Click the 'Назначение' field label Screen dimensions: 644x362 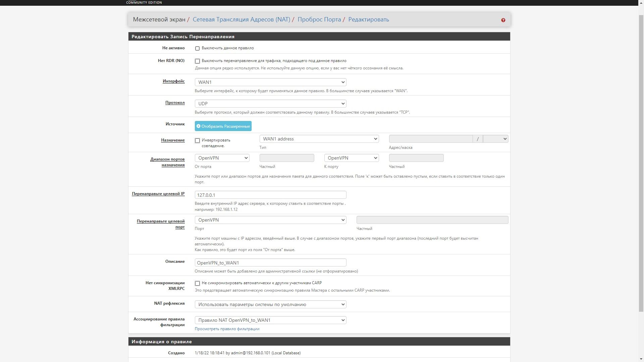[x=173, y=140]
